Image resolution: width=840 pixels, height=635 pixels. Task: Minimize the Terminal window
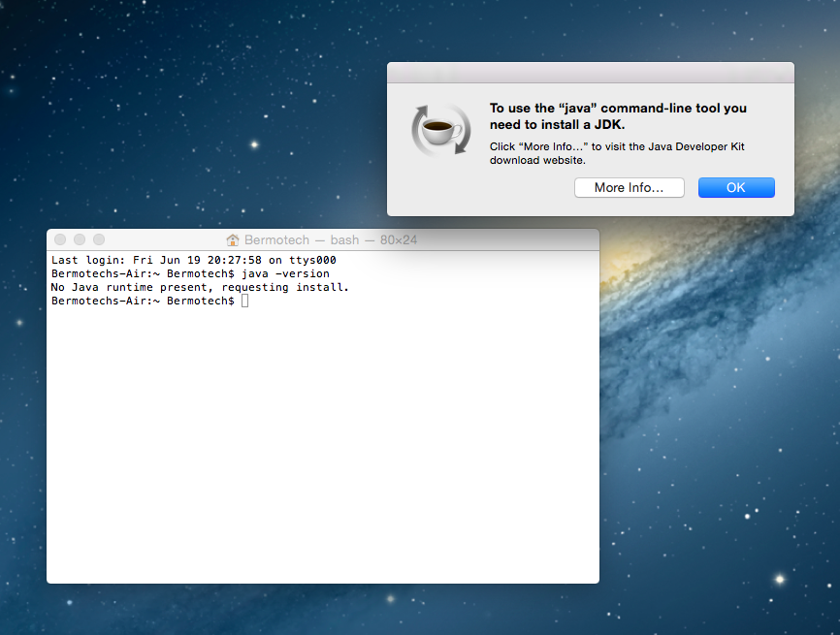click(x=80, y=239)
